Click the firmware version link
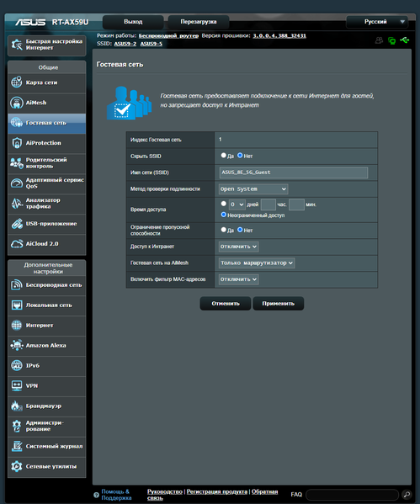The width and height of the screenshot is (420, 504). click(x=279, y=35)
